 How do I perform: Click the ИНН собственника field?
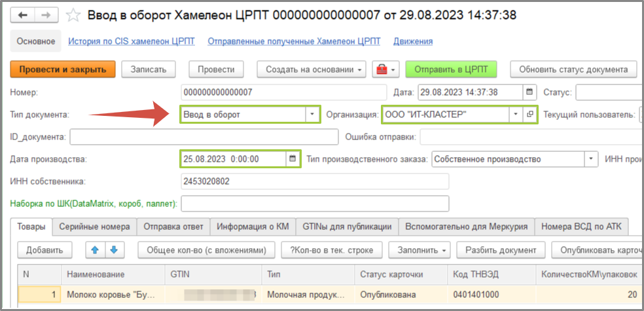pos(315,181)
